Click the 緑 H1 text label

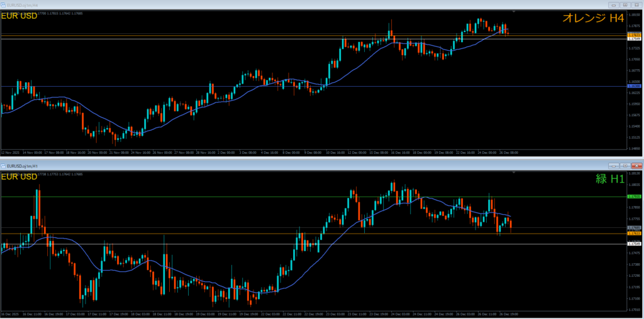609,179
